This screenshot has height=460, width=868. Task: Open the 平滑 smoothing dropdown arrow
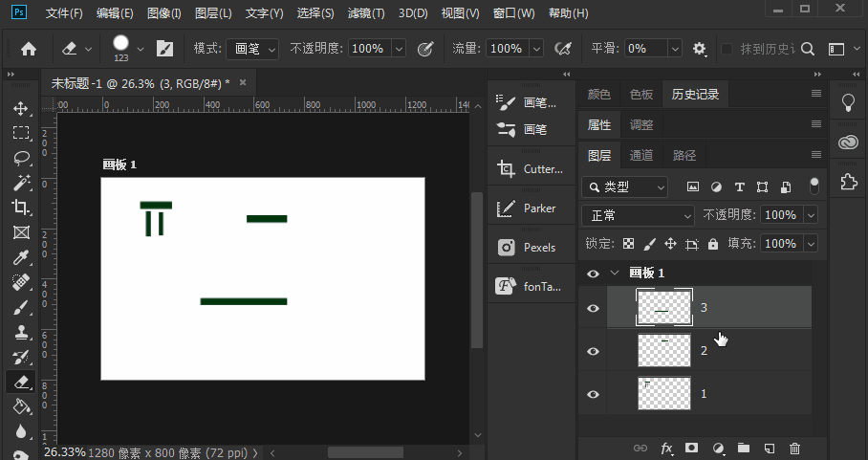[x=675, y=49]
